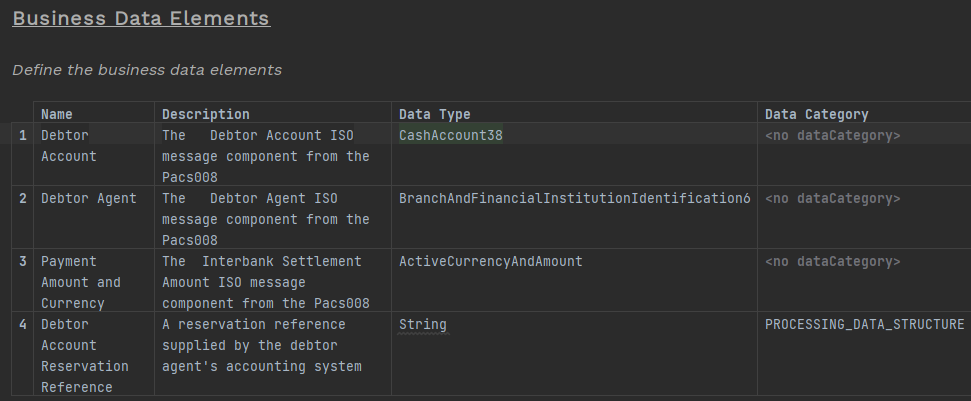Select the Description column header
The image size is (971, 401).
[206, 114]
